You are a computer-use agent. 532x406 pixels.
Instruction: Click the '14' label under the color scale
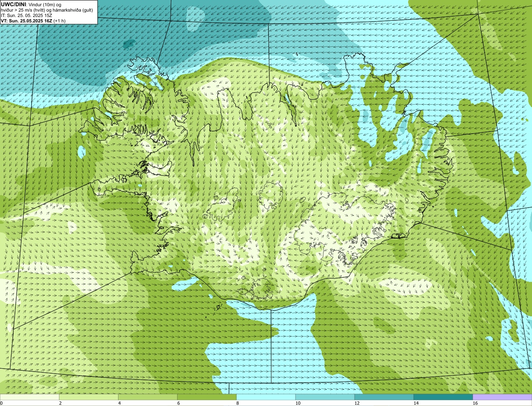point(416,403)
